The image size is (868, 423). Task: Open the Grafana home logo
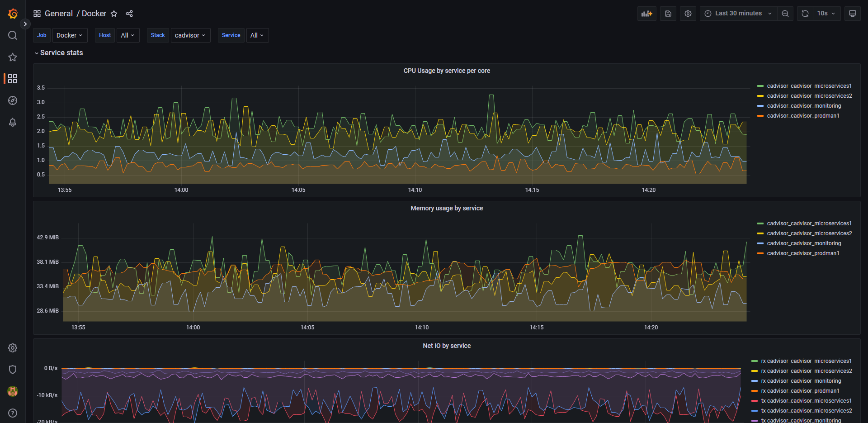point(13,14)
